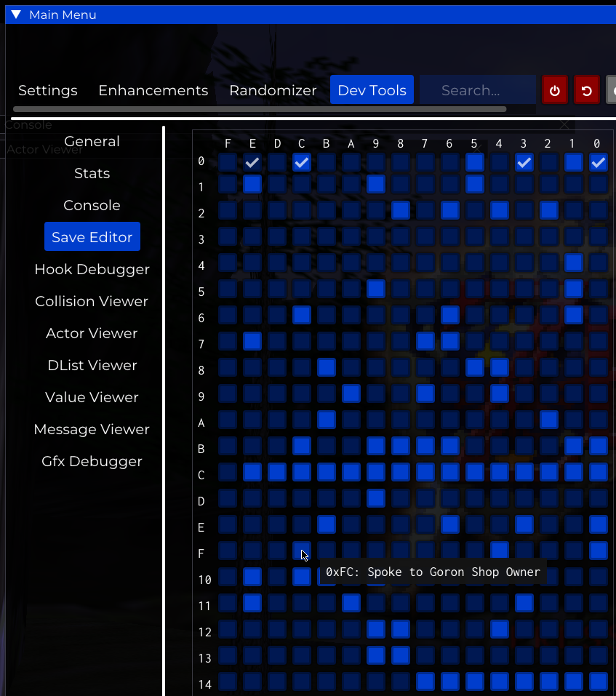Toggle flag checkbox row 14 column F
The width and height of the screenshot is (616, 696).
[228, 681]
